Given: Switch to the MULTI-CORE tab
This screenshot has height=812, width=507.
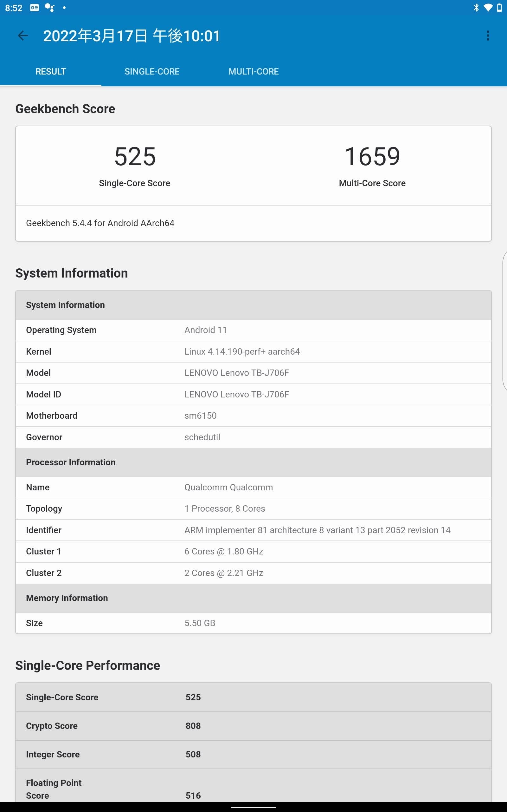Looking at the screenshot, I should (253, 71).
